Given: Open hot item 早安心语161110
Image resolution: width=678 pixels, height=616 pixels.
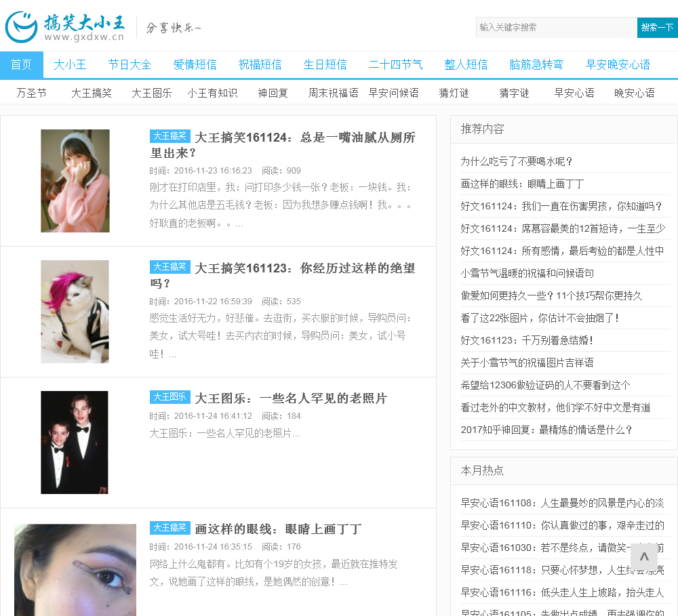Looking at the screenshot, I should (x=562, y=526).
